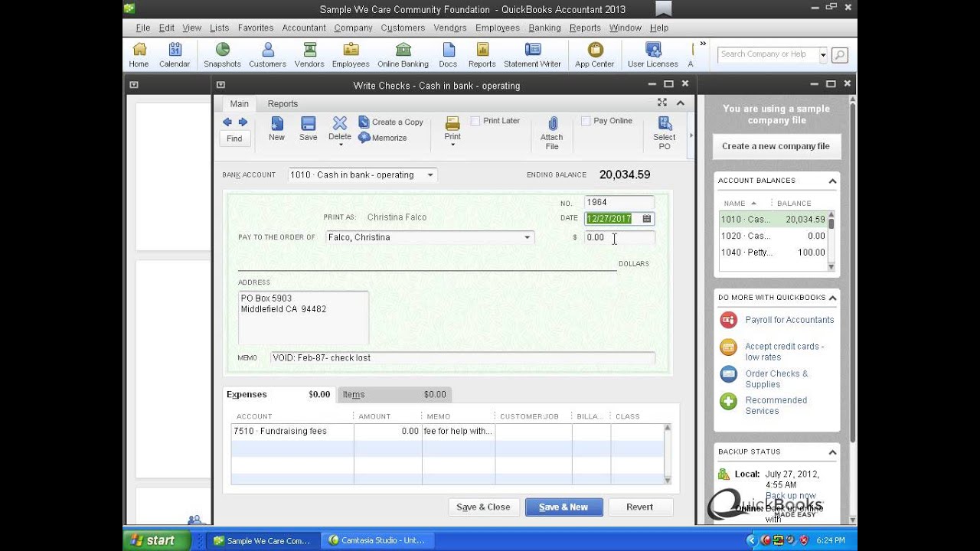Expand the Bank Account dropdown
Image resolution: width=980 pixels, height=551 pixels.
click(x=430, y=175)
